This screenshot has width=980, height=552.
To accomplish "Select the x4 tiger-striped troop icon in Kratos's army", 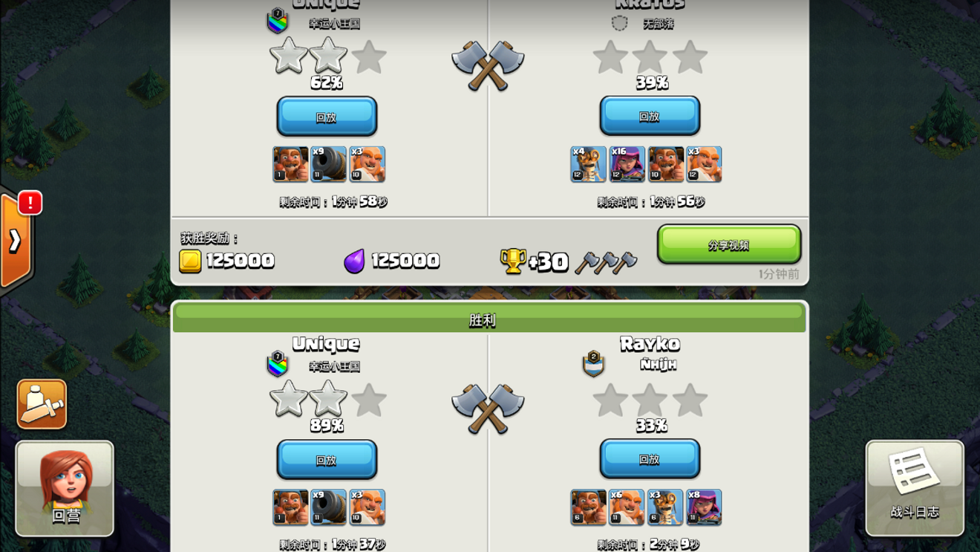I will pyautogui.click(x=589, y=163).
